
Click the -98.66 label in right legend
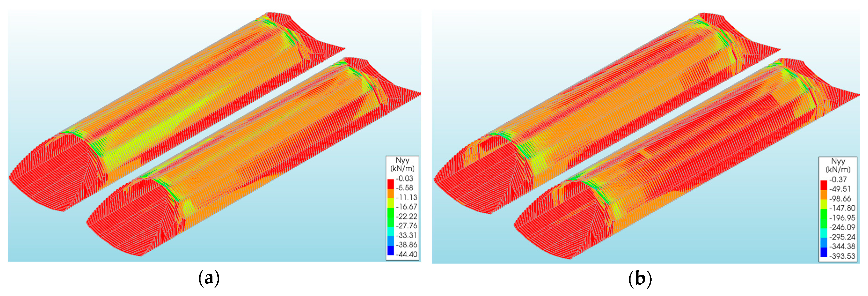(x=840, y=199)
